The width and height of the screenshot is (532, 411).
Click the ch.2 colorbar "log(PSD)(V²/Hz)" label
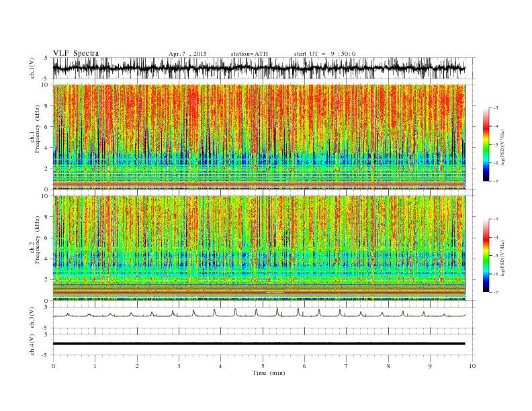502,258
